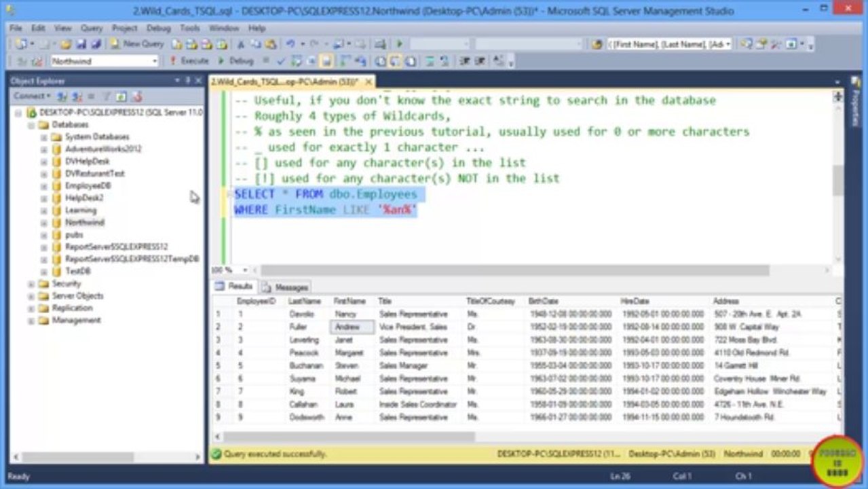Collapse the Databases folder node
This screenshot has width=868, height=489.
[x=31, y=125]
